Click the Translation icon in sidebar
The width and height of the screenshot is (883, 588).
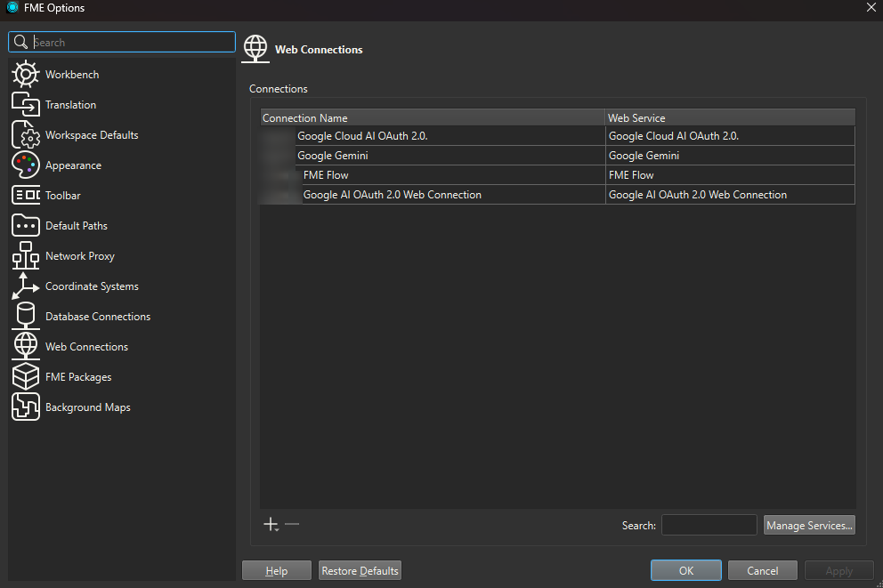tap(25, 105)
